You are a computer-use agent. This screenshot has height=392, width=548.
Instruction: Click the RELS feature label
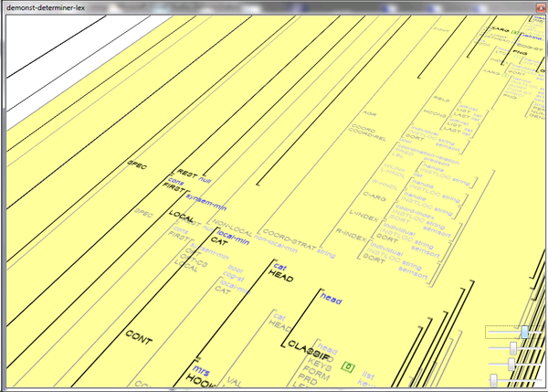tap(441, 99)
